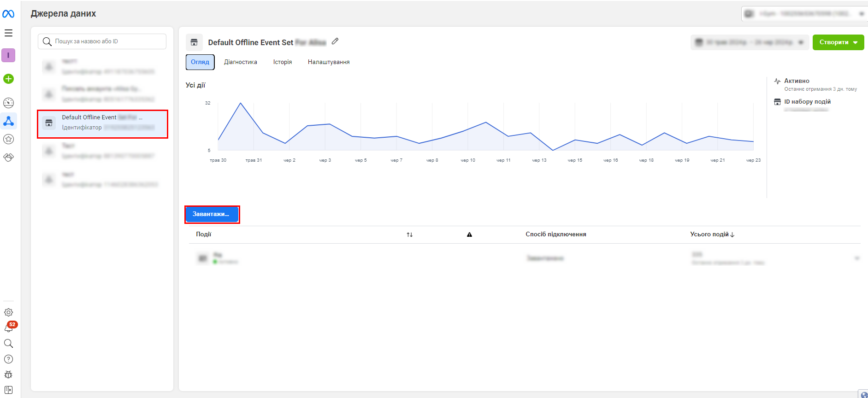The height and width of the screenshot is (398, 868).
Task: Click the chart peak near трав 31
Action: 240,103
